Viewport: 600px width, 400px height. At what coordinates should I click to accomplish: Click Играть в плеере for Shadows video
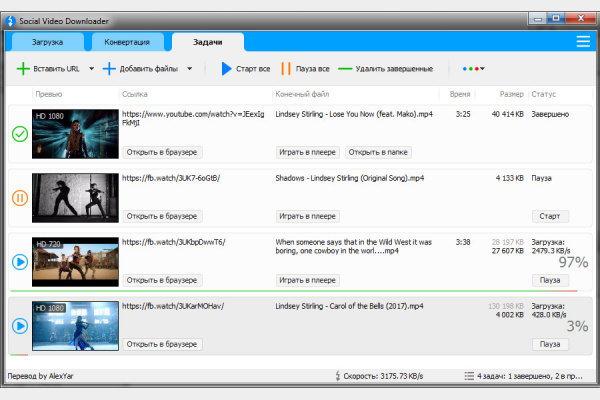click(307, 216)
